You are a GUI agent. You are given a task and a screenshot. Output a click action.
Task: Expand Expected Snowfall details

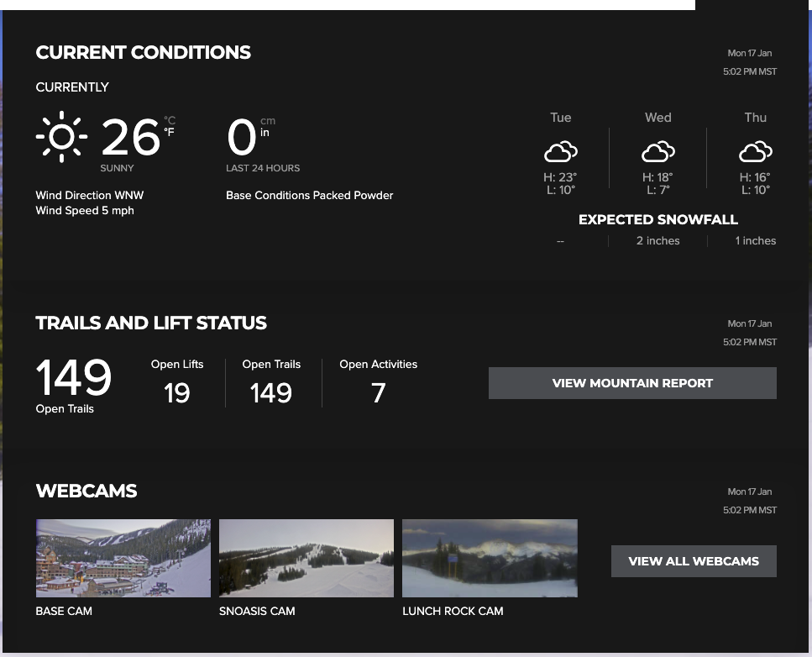pyautogui.click(x=657, y=219)
